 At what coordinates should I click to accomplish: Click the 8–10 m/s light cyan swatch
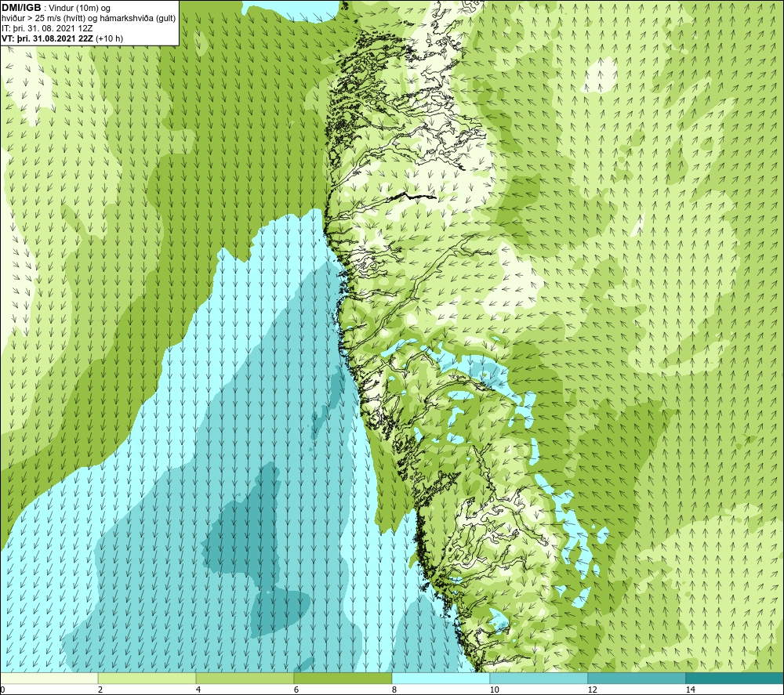pyautogui.click(x=441, y=678)
